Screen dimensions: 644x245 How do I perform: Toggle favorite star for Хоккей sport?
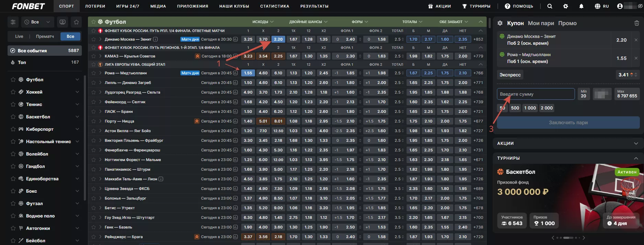click(13, 92)
